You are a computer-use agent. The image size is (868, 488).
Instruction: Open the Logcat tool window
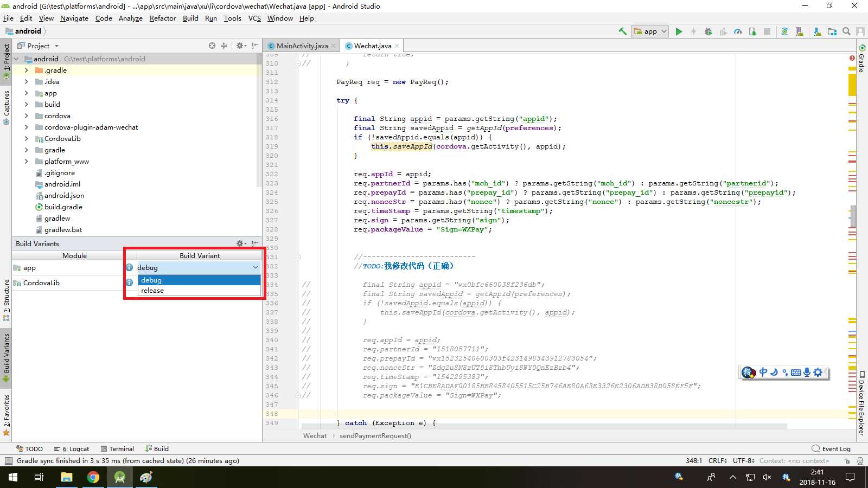point(72,448)
